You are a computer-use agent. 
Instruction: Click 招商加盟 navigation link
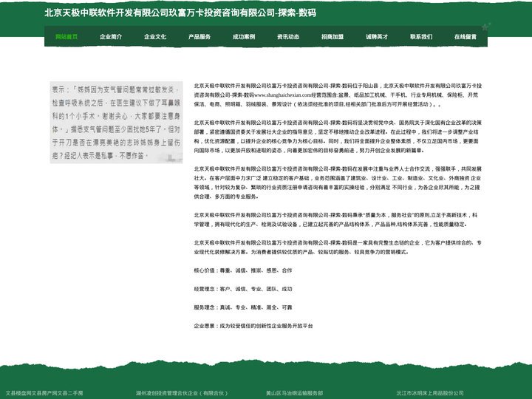[332, 37]
